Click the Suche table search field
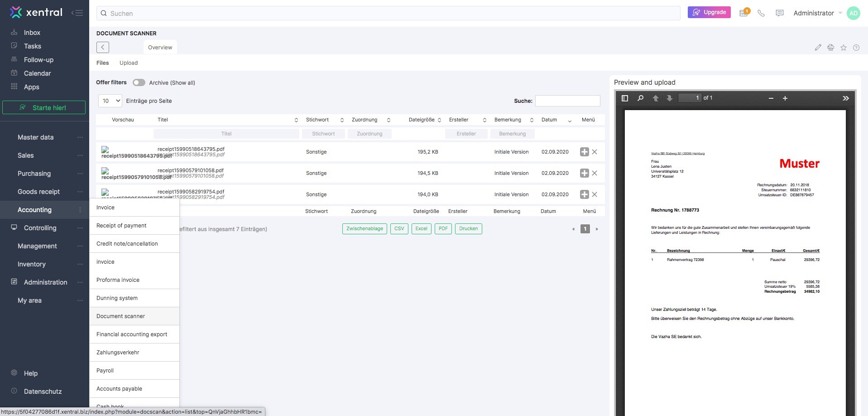The image size is (868, 416). point(568,101)
